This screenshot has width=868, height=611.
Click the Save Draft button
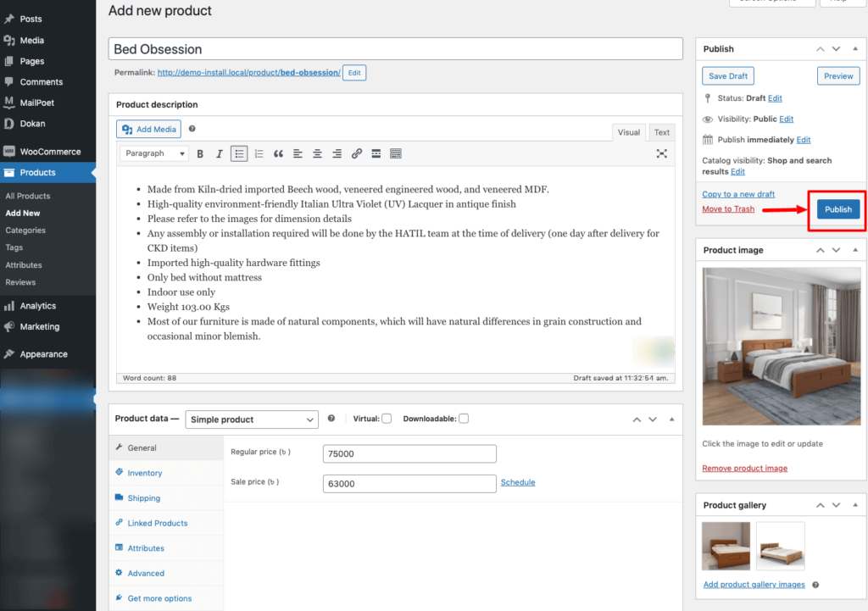[728, 76]
